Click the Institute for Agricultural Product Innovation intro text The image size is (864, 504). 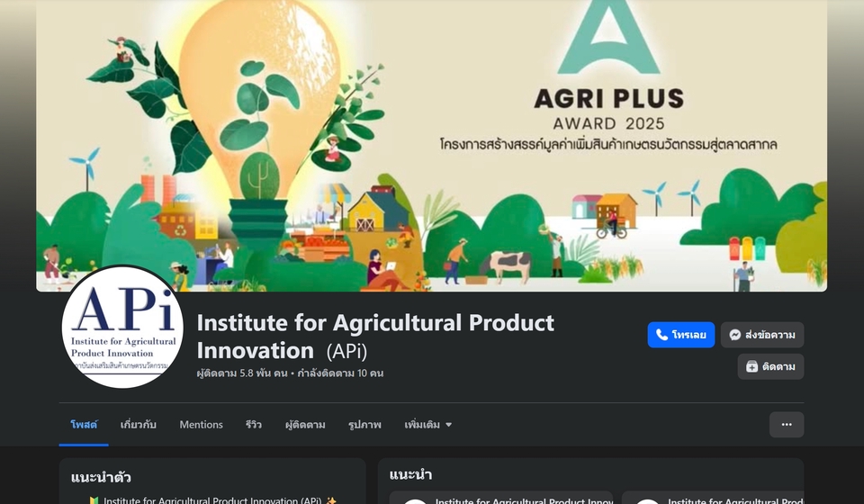pos(212,500)
